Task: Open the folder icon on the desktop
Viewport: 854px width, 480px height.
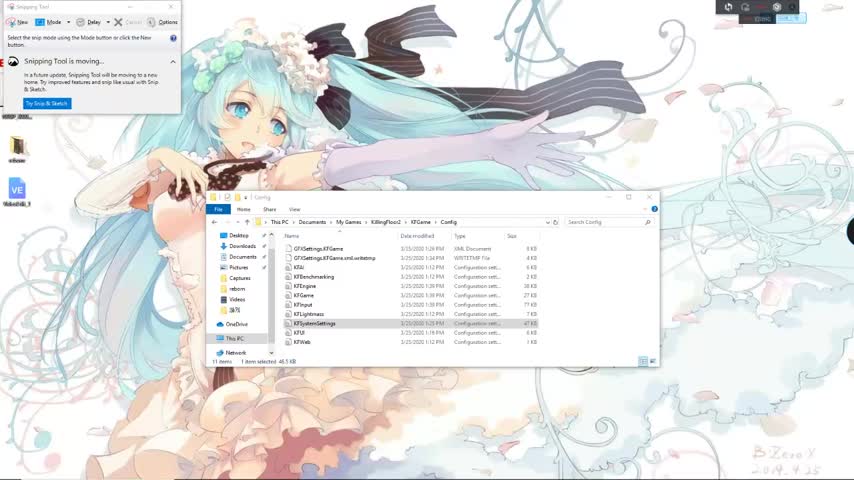Action: [x=17, y=149]
